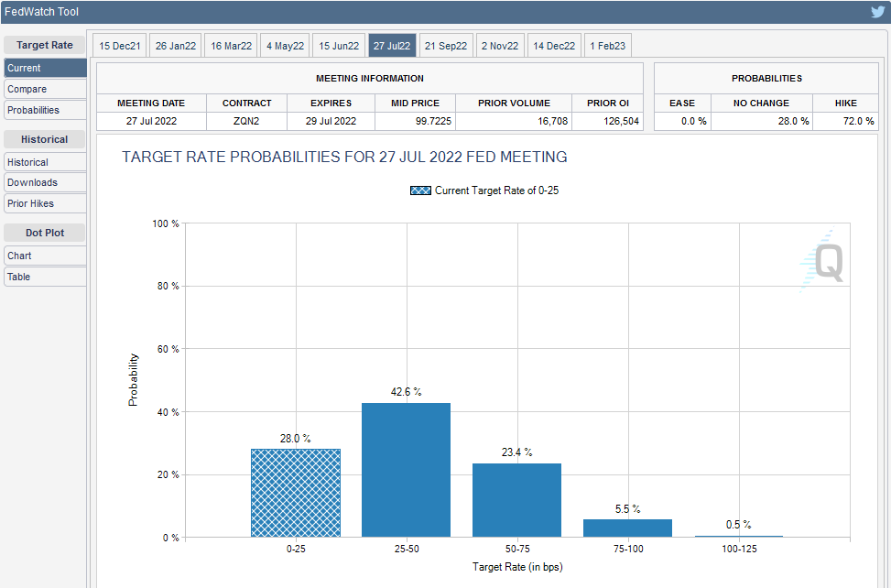Click the 5.5 % bar label

628,509
